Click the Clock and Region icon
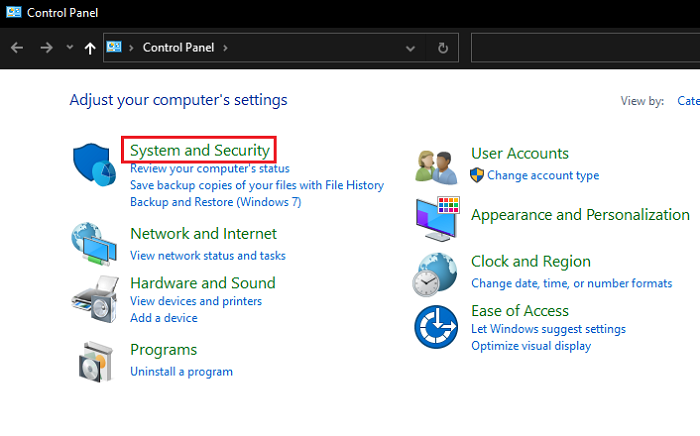 point(437,272)
